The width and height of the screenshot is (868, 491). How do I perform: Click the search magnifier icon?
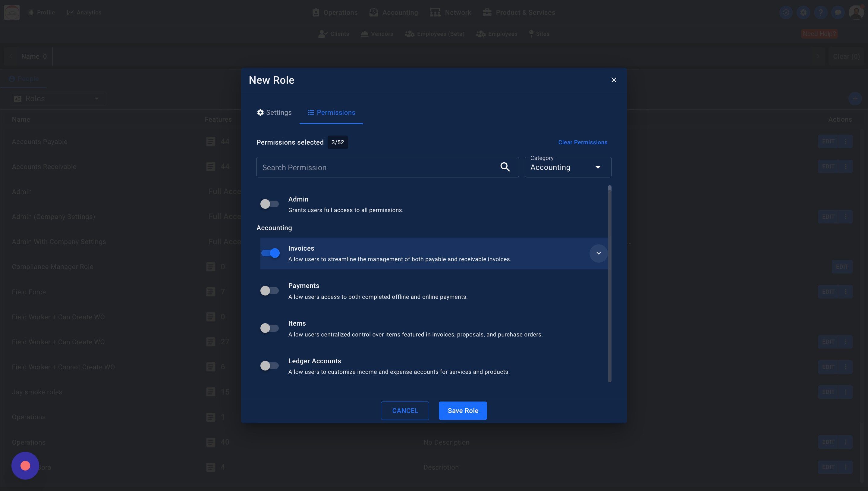click(x=505, y=167)
